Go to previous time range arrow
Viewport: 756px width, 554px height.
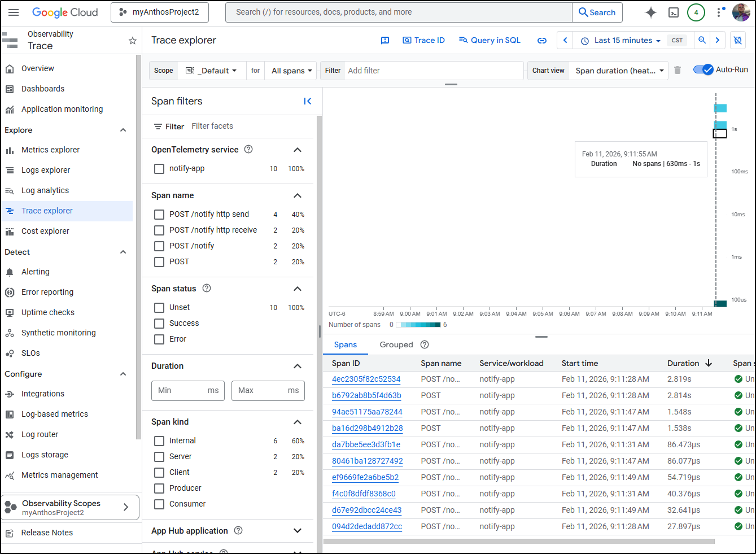[x=565, y=40]
